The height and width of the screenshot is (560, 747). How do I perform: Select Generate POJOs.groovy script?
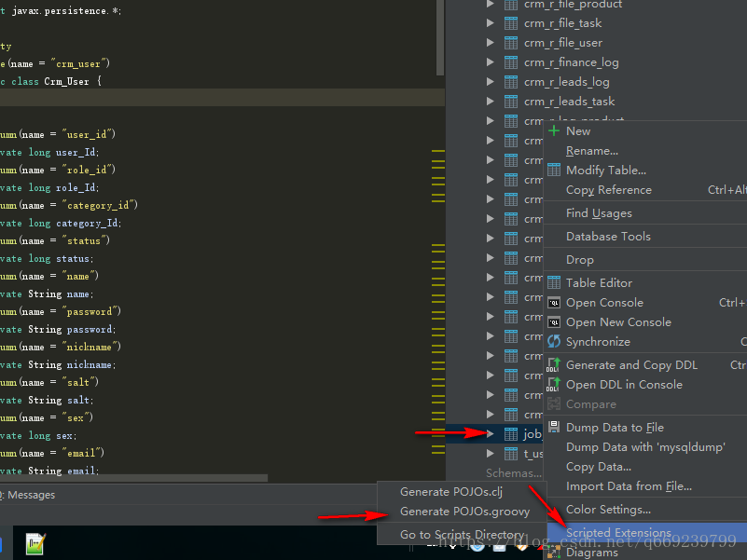click(462, 511)
